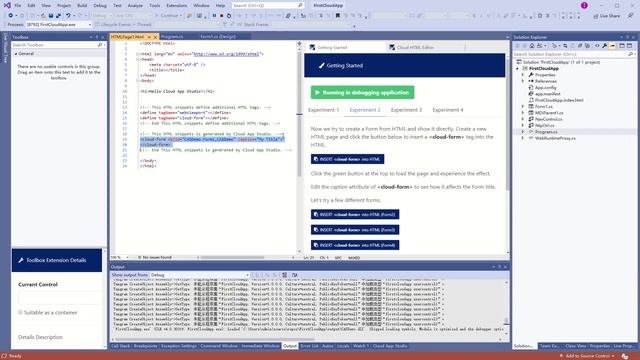The width and height of the screenshot is (640, 360).
Task: Open the Extensions menu
Action: tap(176, 5)
